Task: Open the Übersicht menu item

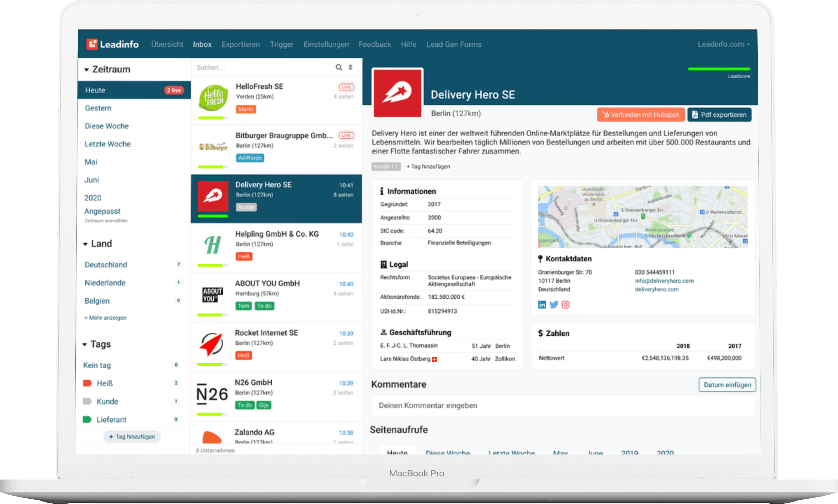Action: point(167,44)
